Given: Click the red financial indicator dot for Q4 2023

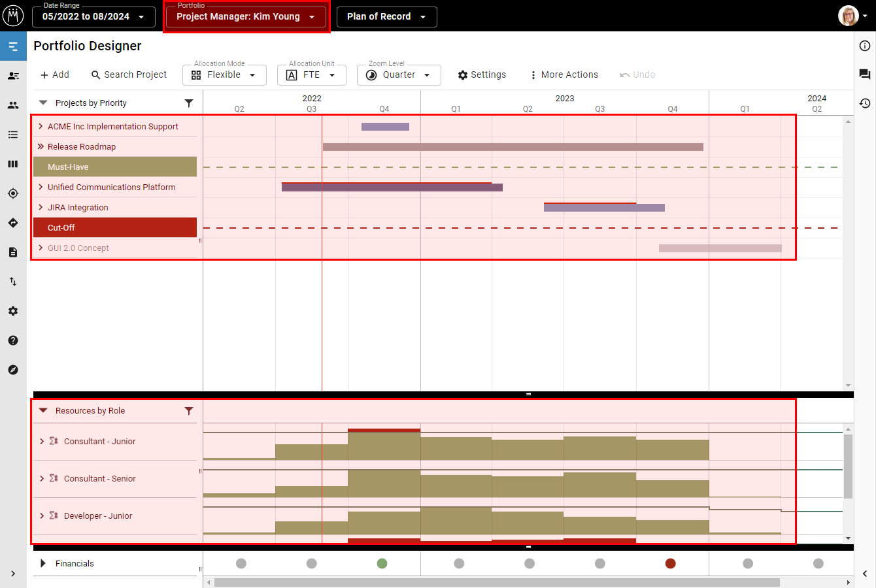Looking at the screenshot, I should [670, 563].
